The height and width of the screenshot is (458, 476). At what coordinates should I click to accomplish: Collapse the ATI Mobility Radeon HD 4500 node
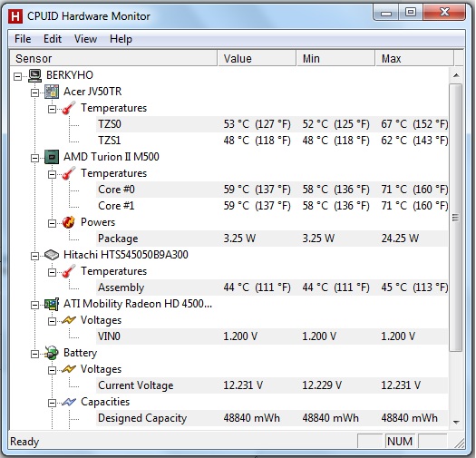(x=35, y=305)
